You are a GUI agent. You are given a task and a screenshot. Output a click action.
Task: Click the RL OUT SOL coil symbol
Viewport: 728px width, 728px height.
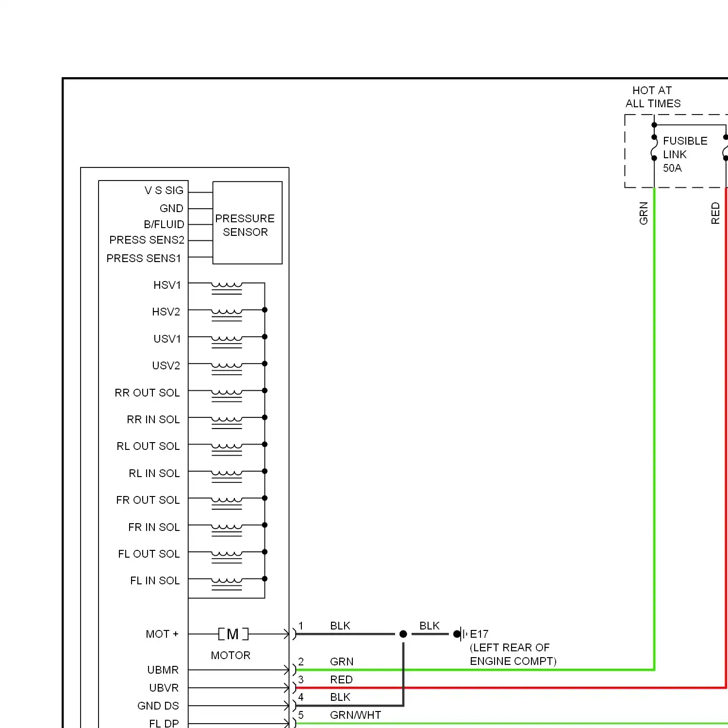(227, 449)
